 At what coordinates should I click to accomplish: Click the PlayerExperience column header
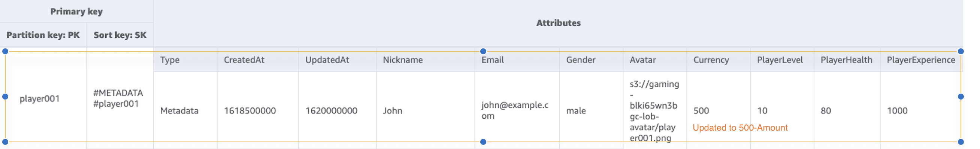coord(921,60)
